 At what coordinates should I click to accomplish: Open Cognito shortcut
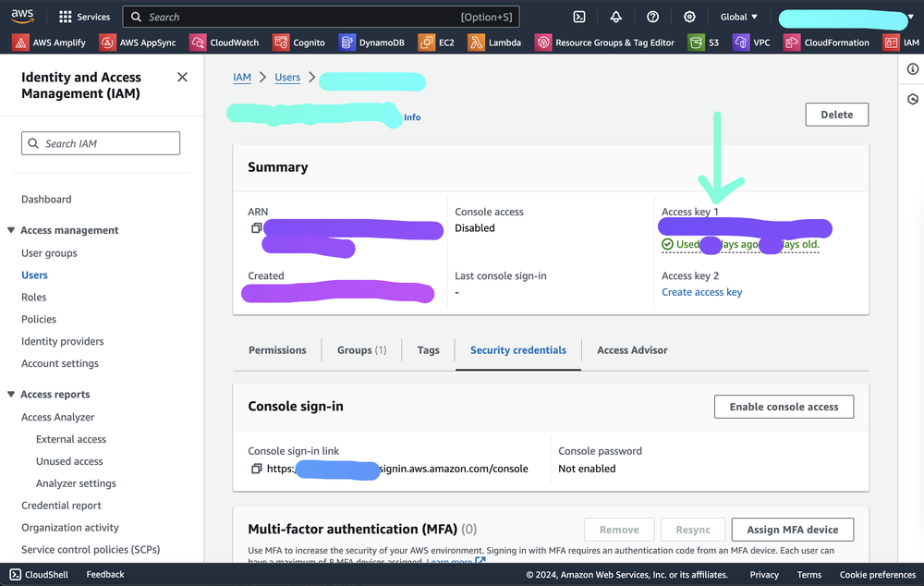click(298, 43)
